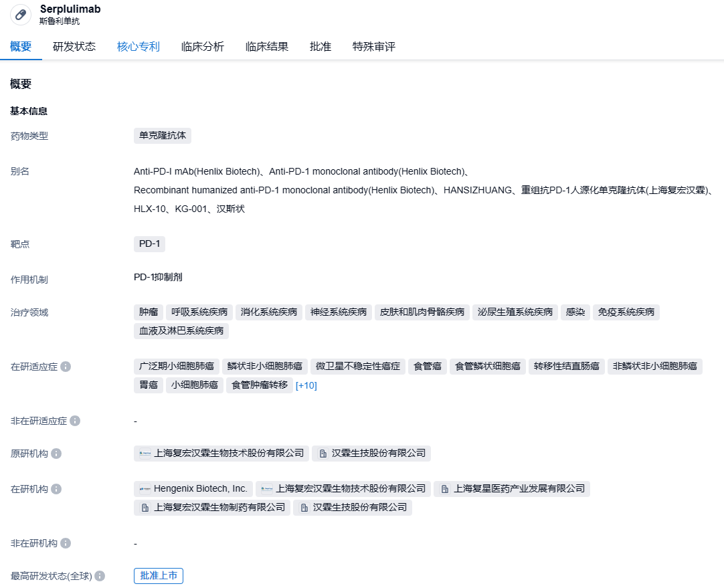Click the Hengenix Biotech company logo

coord(145,489)
